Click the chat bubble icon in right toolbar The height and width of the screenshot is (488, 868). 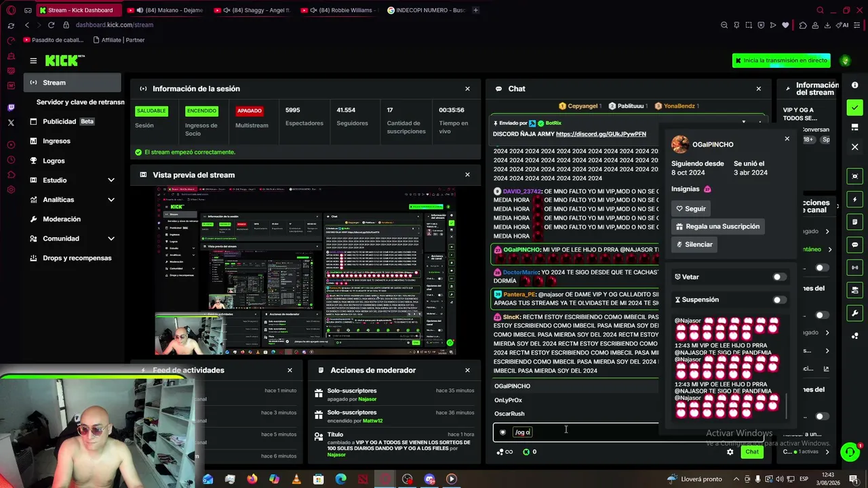click(x=854, y=245)
